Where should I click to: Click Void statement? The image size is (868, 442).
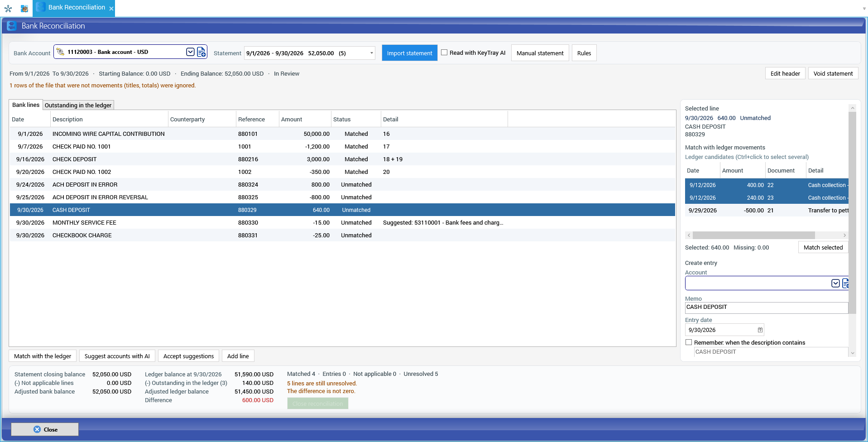pos(833,73)
